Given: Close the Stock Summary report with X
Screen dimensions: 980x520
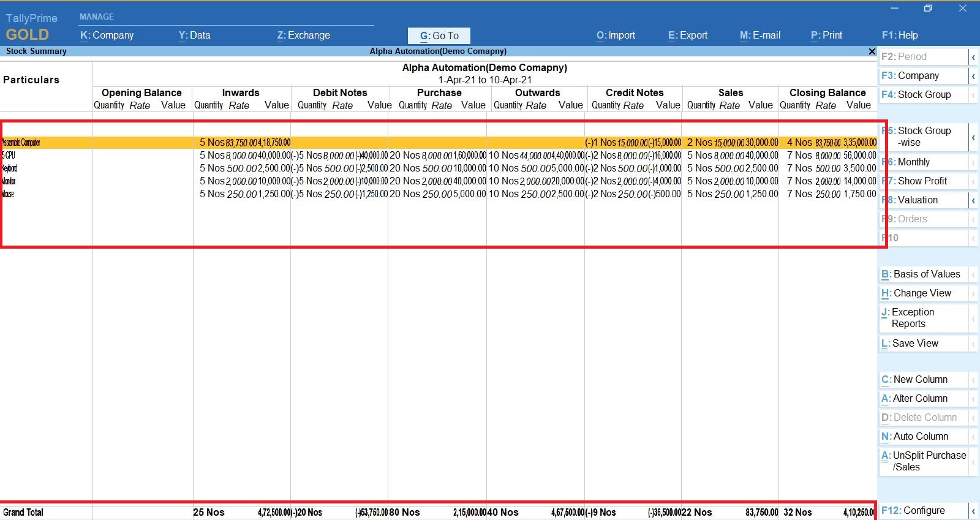Looking at the screenshot, I should (872, 51).
